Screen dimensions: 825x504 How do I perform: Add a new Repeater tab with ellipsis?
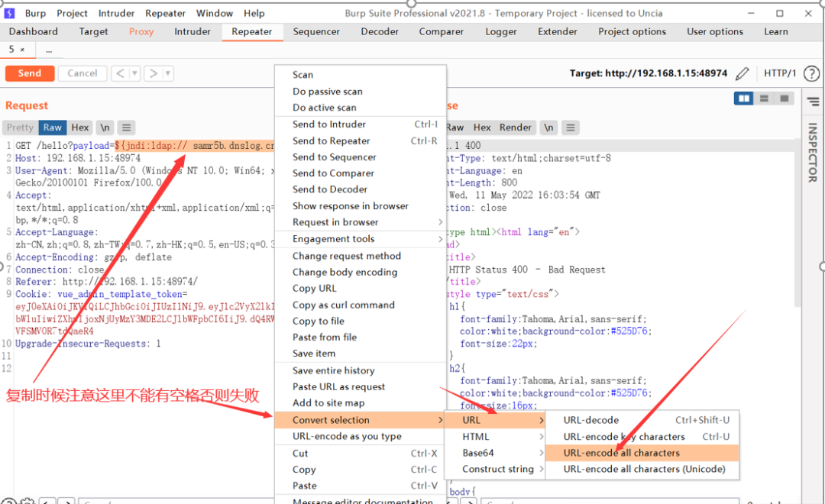click(x=49, y=50)
